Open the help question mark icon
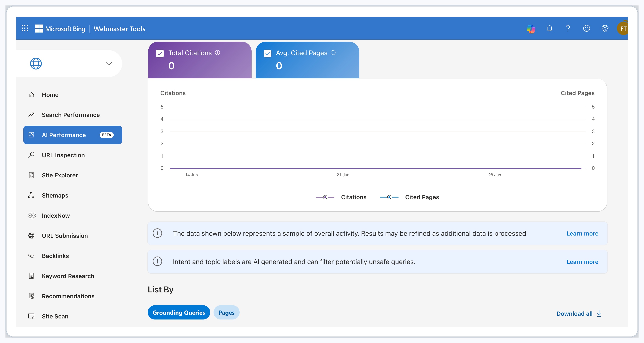 [x=568, y=29]
